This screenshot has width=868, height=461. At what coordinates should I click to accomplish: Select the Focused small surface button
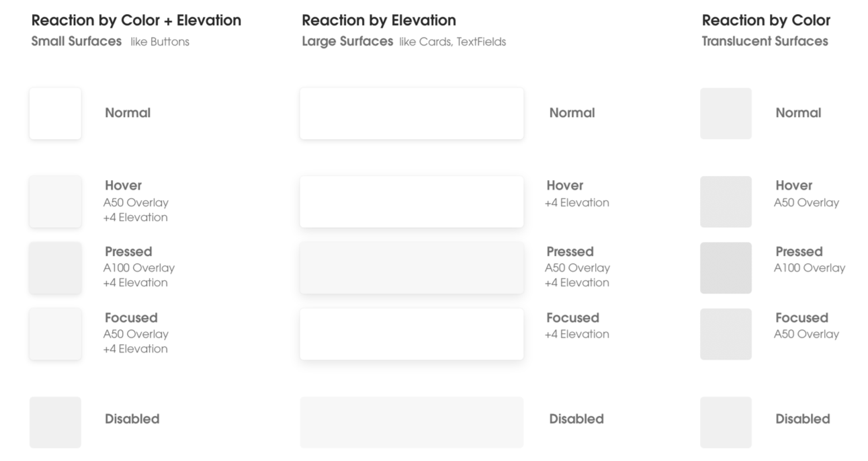55,334
